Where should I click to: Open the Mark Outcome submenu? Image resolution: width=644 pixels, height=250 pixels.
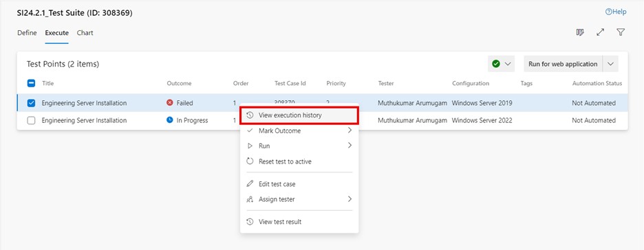(299, 130)
